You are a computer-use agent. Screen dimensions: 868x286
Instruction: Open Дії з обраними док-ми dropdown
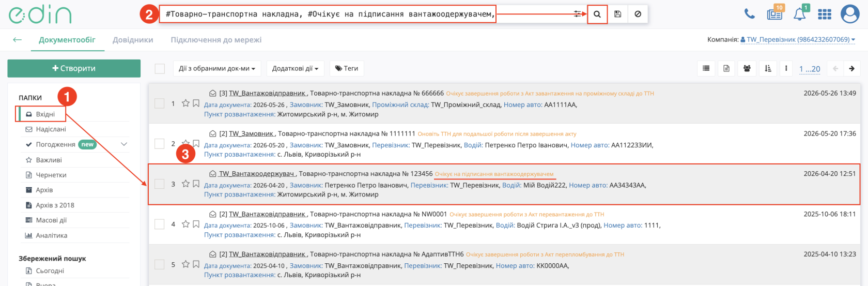(217, 68)
